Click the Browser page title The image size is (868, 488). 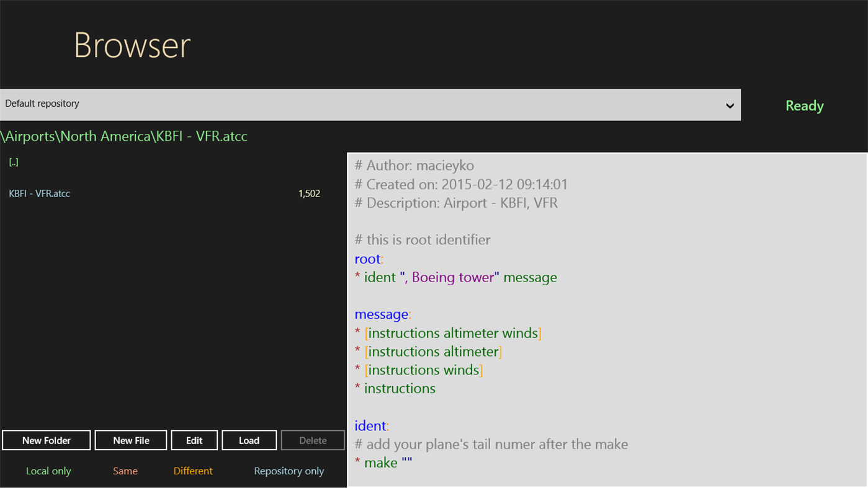[x=132, y=45]
